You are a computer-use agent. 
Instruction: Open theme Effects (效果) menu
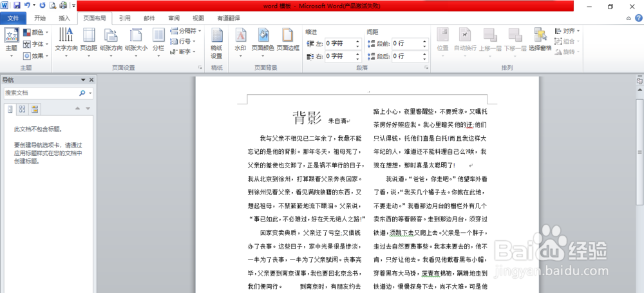pos(35,55)
